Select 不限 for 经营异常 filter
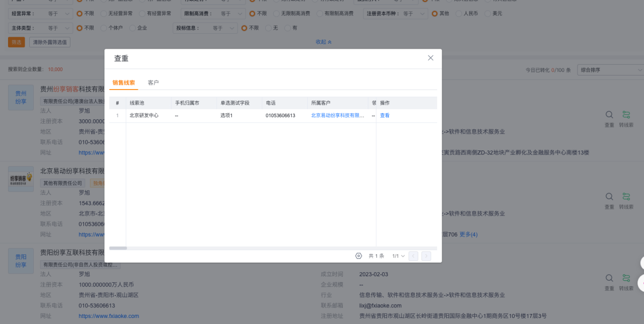Image resolution: width=644 pixels, height=324 pixels. tap(79, 14)
